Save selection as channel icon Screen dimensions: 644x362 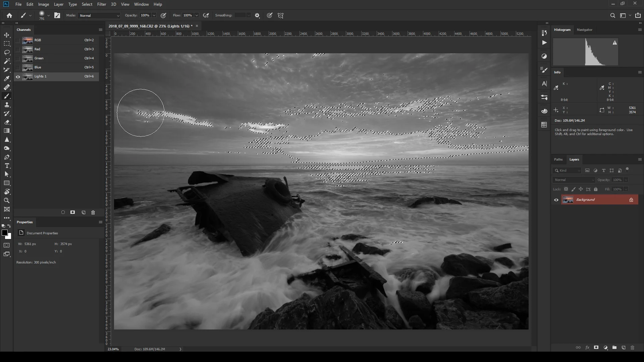73,213
